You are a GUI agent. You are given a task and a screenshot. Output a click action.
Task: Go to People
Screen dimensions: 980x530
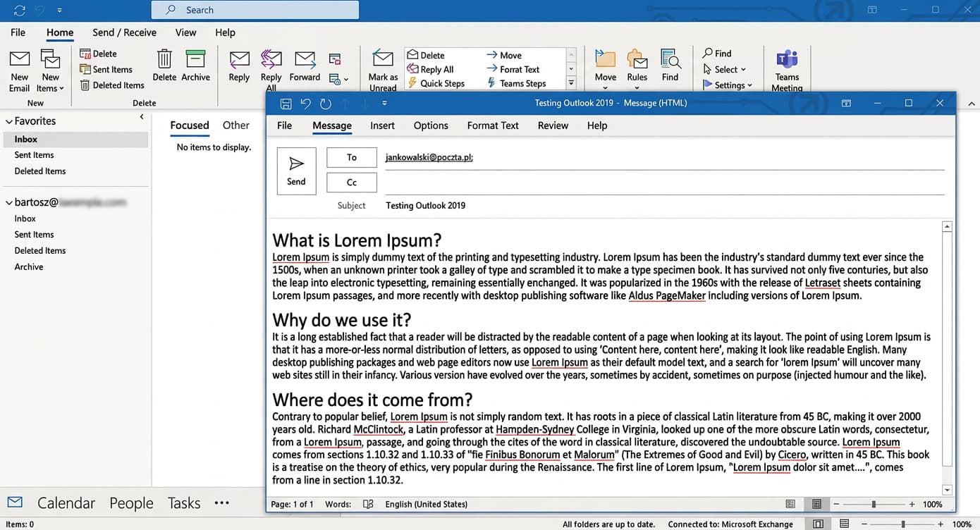coord(131,503)
